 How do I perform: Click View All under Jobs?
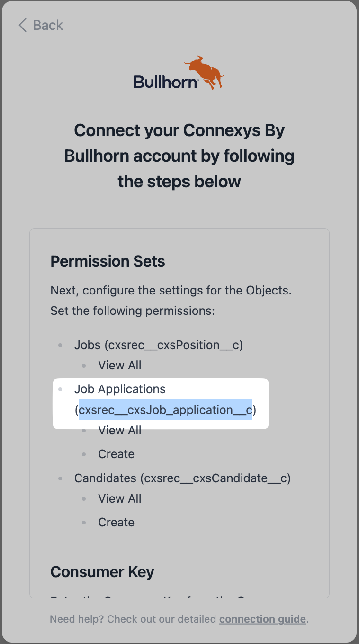(120, 365)
